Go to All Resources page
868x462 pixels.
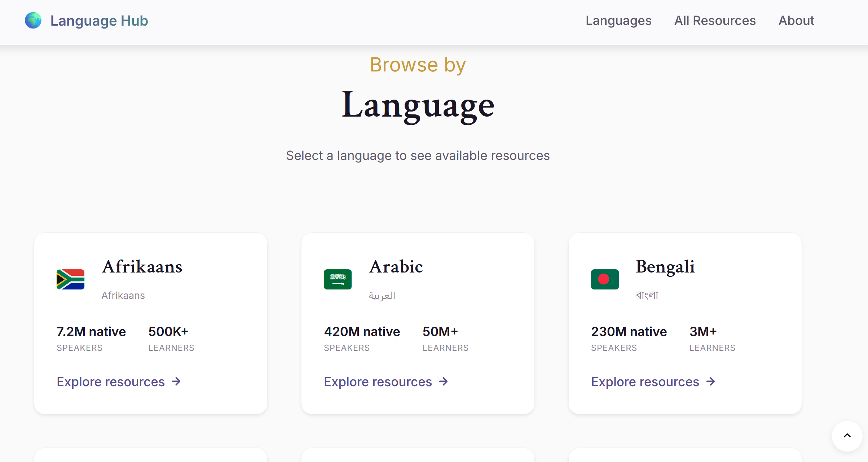point(715,21)
